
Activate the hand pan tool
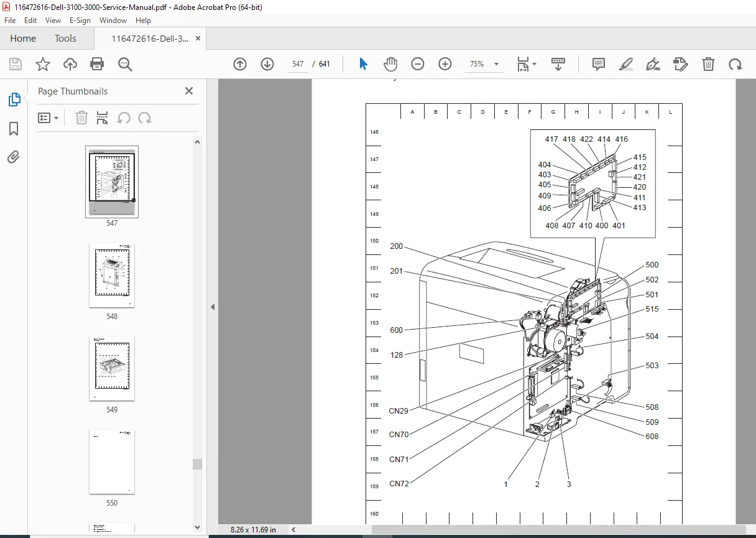390,64
